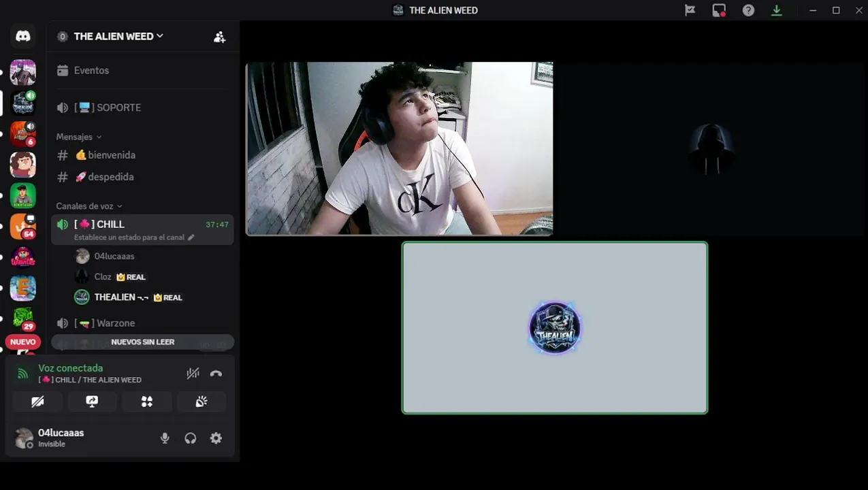Focus the hooded avatar participant tile

pos(711,149)
